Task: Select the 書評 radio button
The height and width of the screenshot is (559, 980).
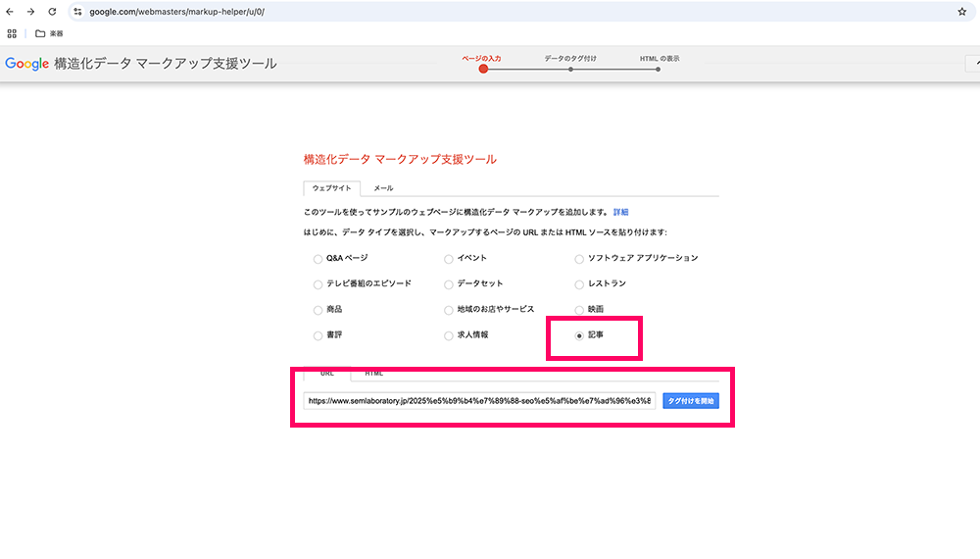Action: pyautogui.click(x=318, y=335)
